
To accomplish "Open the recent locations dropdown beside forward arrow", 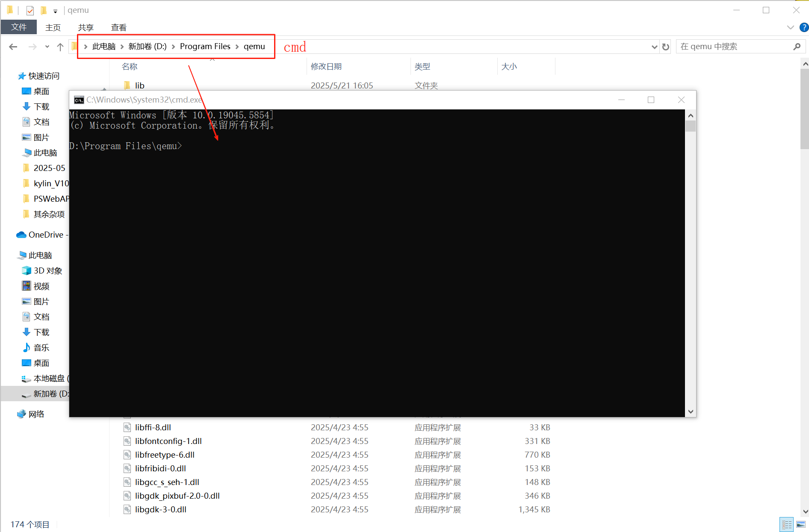I will point(47,47).
